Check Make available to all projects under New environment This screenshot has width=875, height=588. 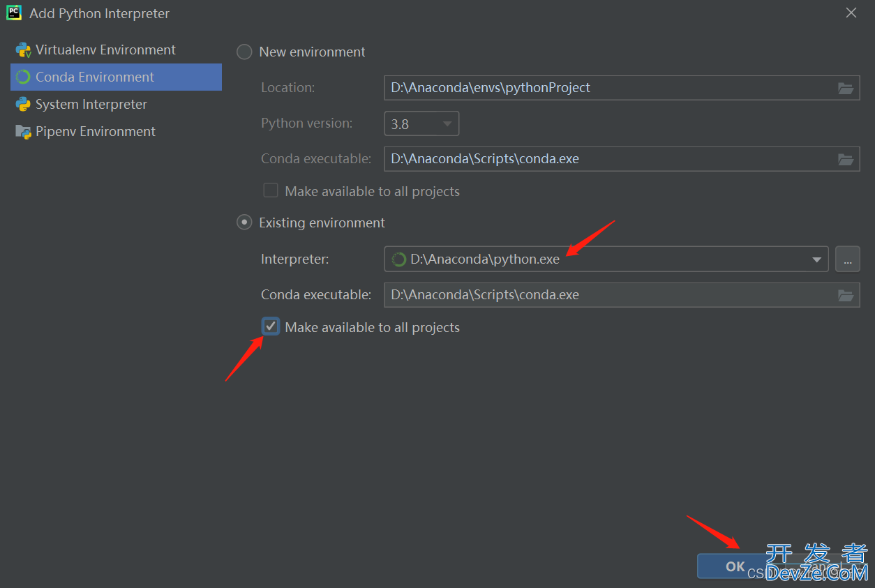pyautogui.click(x=271, y=190)
